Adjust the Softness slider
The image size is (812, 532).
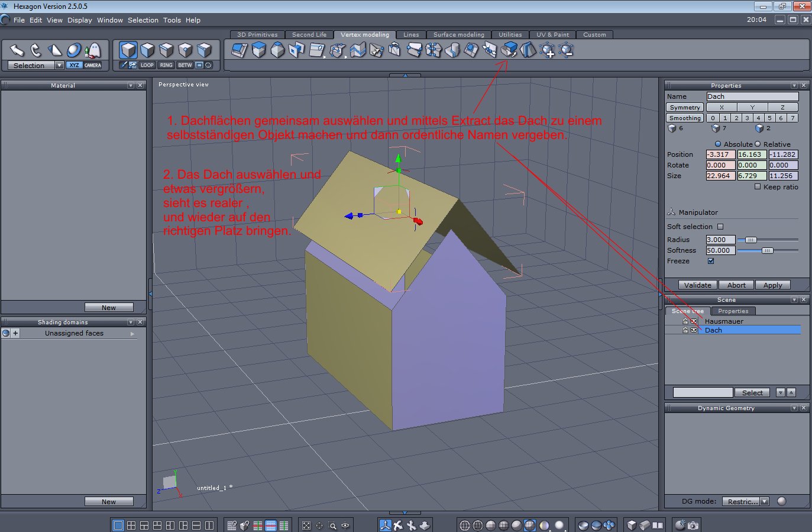pos(767,250)
